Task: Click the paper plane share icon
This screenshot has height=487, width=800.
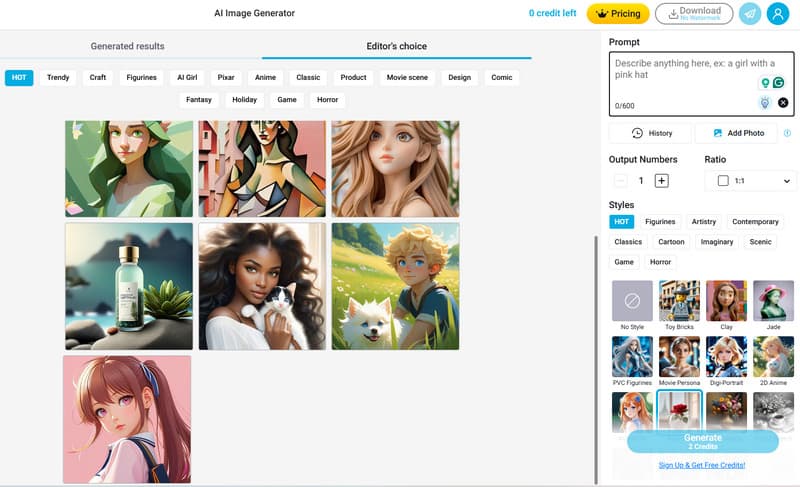Action: click(749, 14)
